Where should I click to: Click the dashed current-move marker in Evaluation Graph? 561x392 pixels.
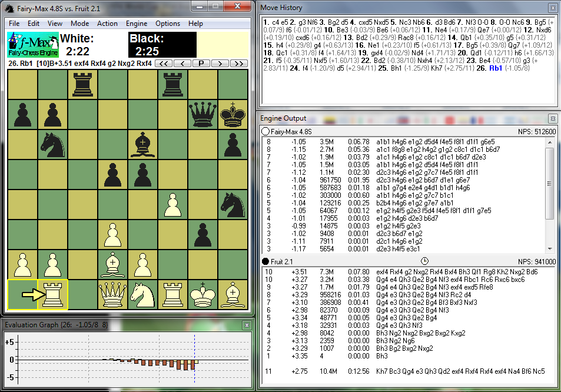(194, 358)
